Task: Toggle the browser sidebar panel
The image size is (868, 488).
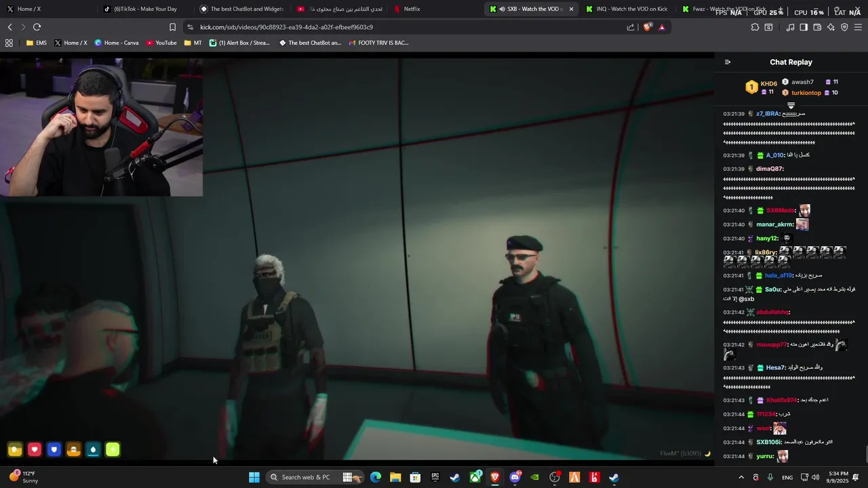Action: pyautogui.click(x=804, y=27)
